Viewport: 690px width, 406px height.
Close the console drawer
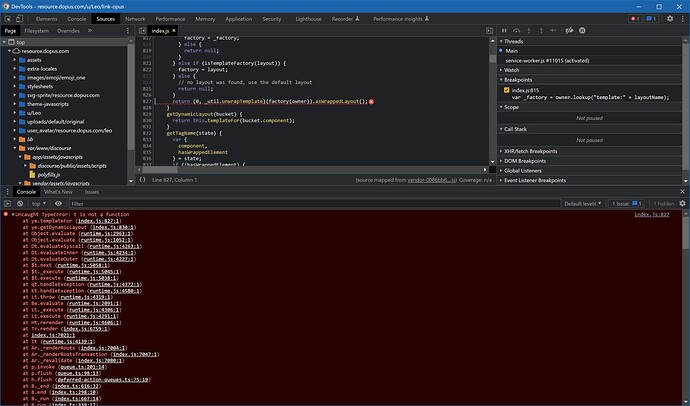pyautogui.click(x=683, y=192)
